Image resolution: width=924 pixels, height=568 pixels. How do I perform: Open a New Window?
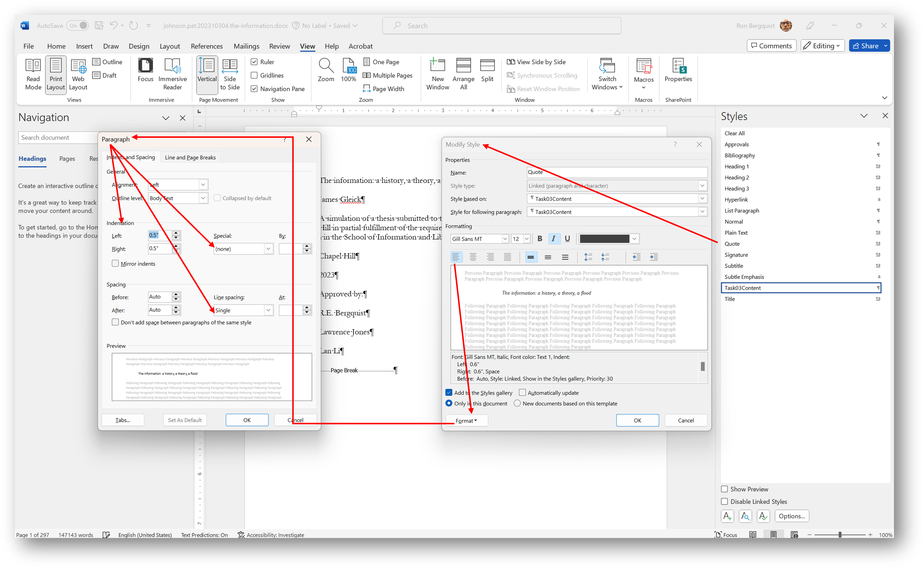pyautogui.click(x=437, y=73)
